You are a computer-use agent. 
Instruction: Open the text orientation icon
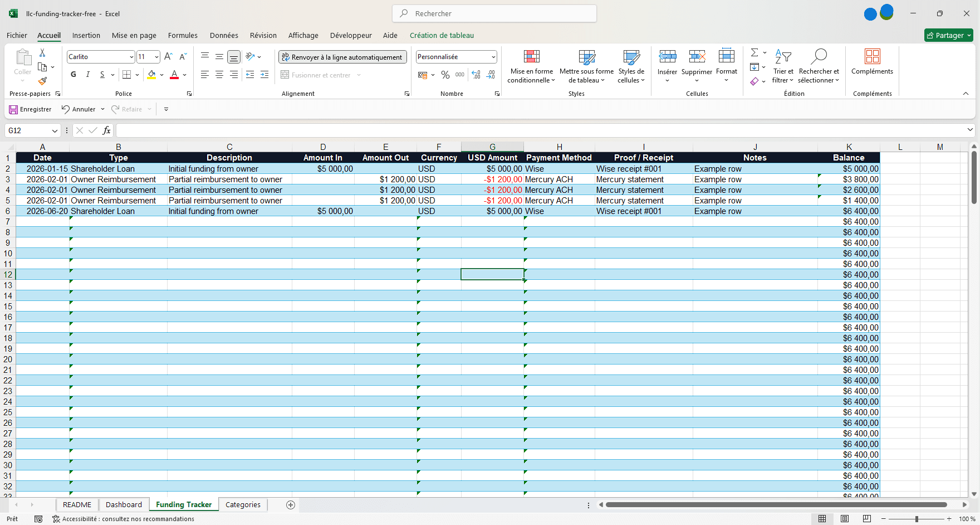pos(250,57)
